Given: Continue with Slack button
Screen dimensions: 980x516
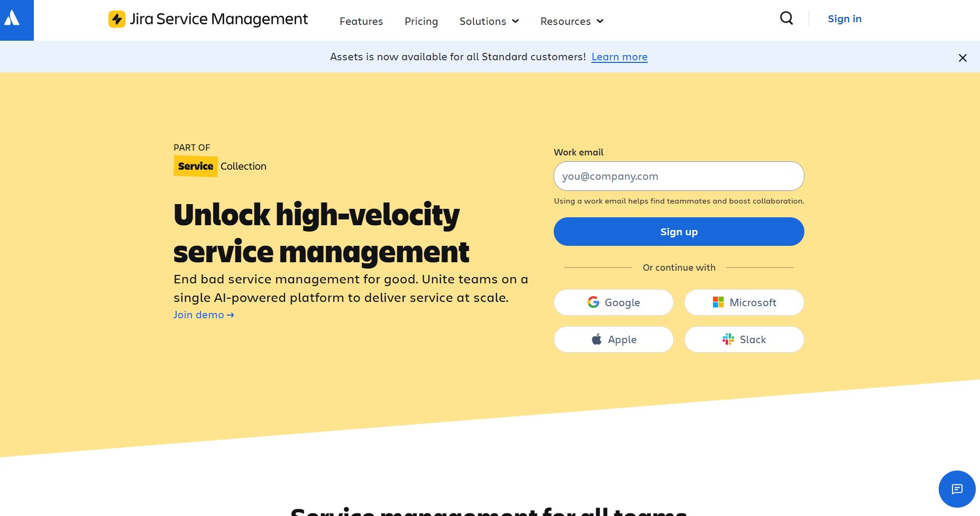Looking at the screenshot, I should pyautogui.click(x=744, y=339).
